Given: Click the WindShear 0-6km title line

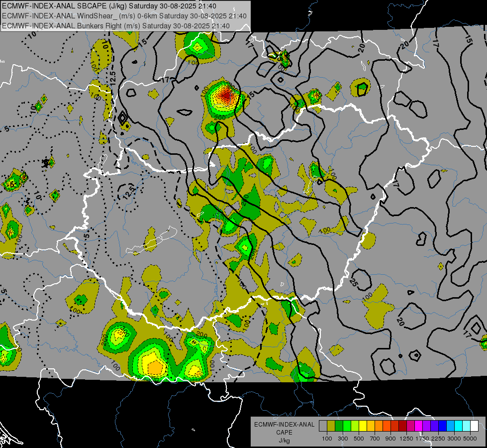Looking at the screenshot, I should point(124,16).
